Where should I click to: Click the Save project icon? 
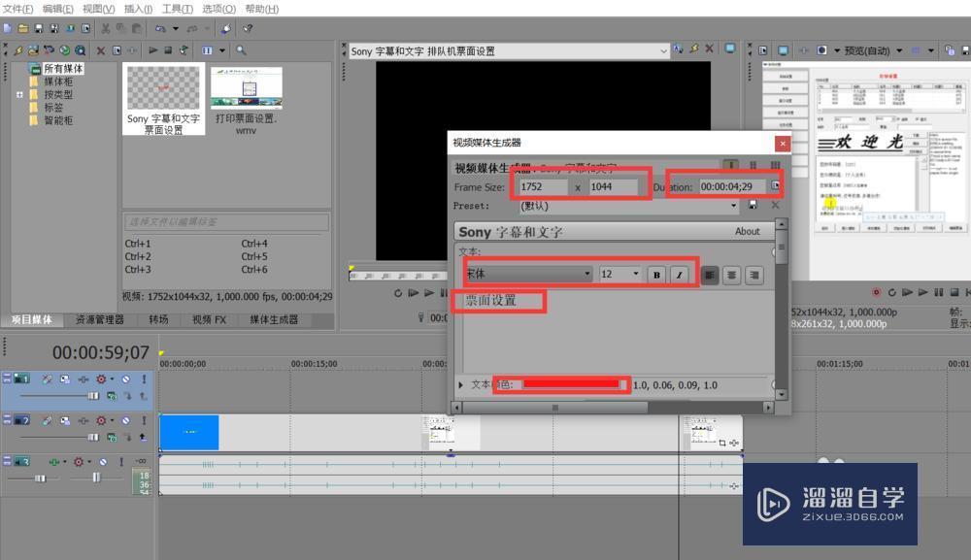(39, 28)
